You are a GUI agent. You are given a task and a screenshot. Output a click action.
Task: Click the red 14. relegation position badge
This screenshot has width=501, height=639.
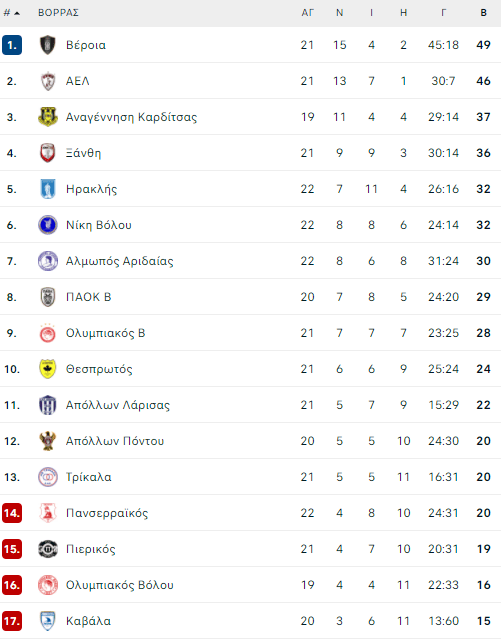pos(12,513)
